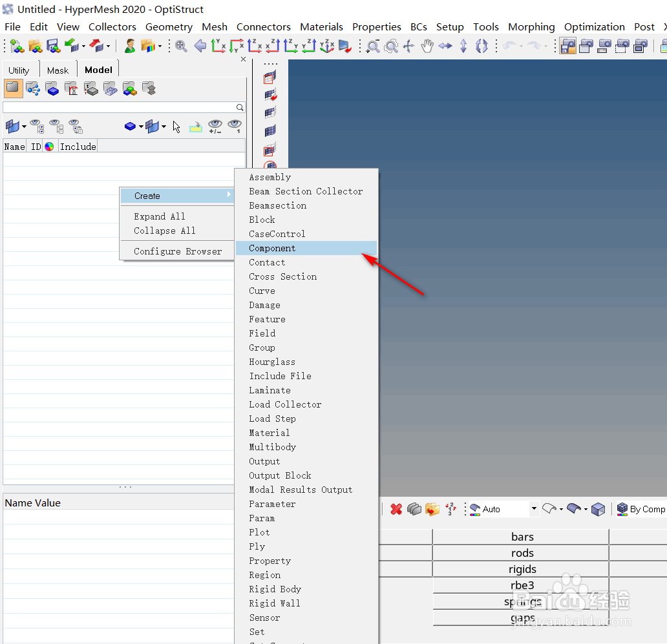The height and width of the screenshot is (644, 667).
Task: Click the Fit Model zoom icon
Action: point(181,46)
